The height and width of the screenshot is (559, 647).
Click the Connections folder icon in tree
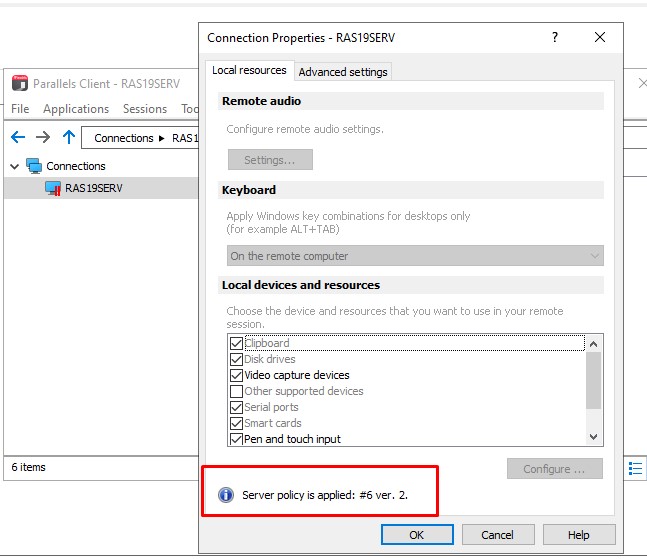tap(35, 166)
